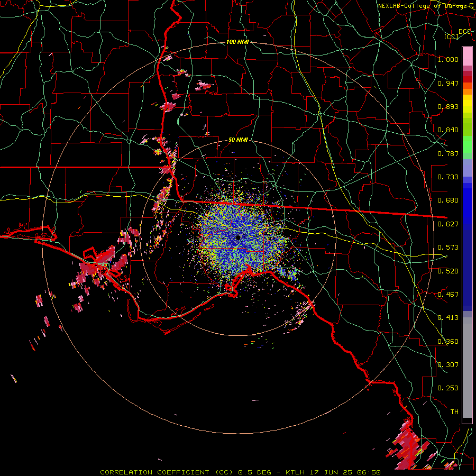
Task: Click the 0.307 legend value
Action: [448, 365]
